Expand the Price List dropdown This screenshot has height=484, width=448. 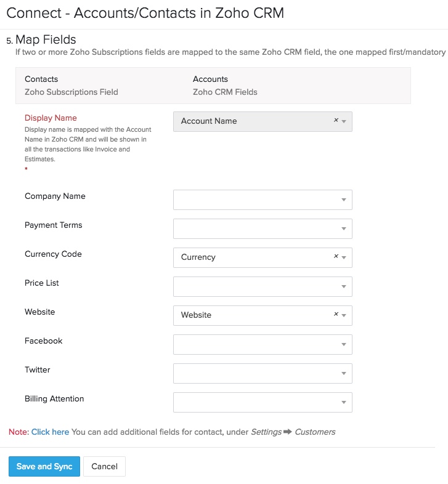tap(263, 286)
